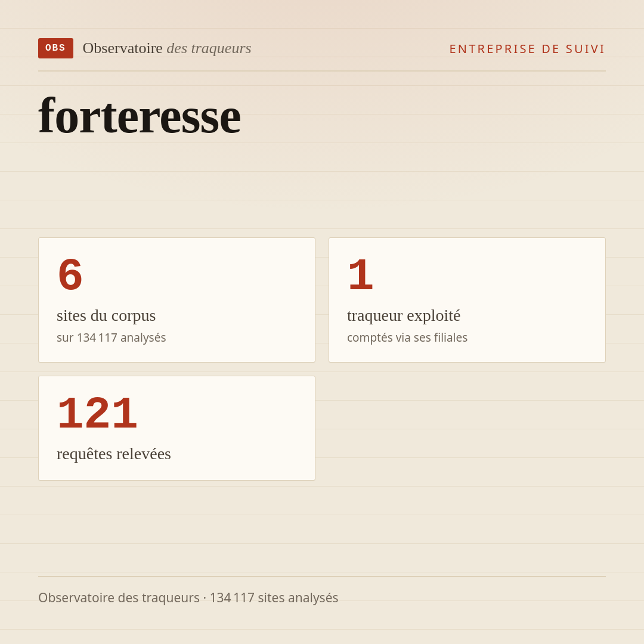The height and width of the screenshot is (644, 644).
Task: Click the number 6 in sites card
Action: pyautogui.click(x=70, y=274)
